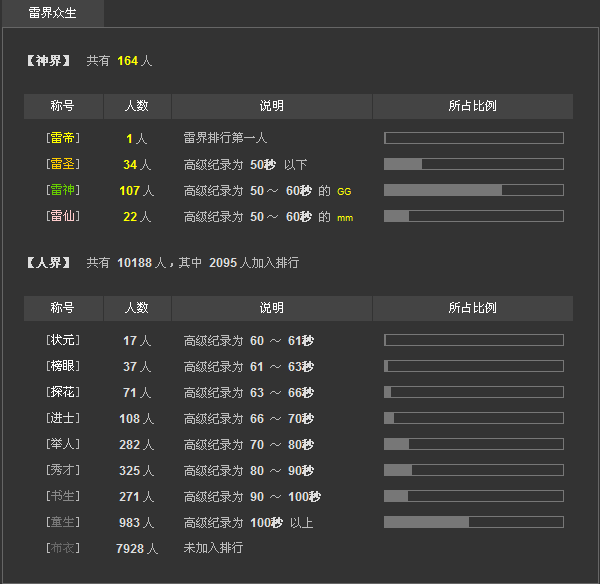
Task: Click the 探花 title
Action: 63,392
